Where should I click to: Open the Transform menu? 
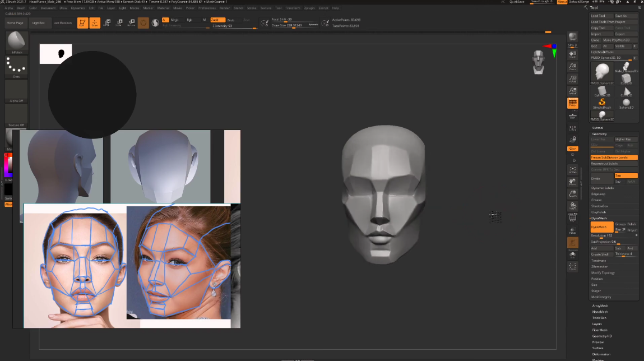tap(293, 8)
